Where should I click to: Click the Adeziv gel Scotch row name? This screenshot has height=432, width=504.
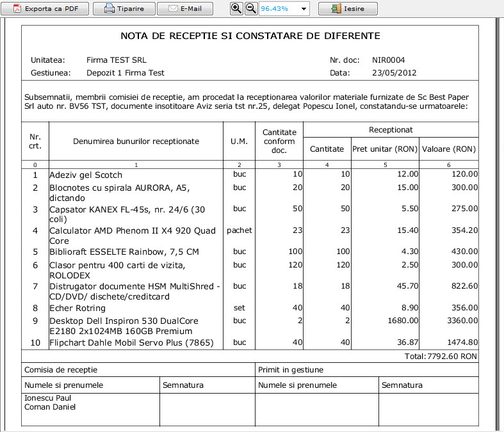pos(86,175)
